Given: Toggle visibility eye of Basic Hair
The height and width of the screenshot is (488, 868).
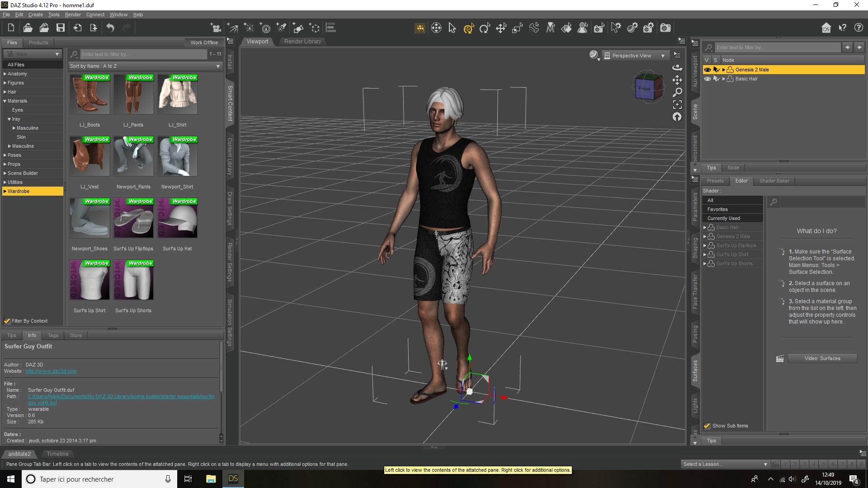Looking at the screenshot, I should point(708,79).
